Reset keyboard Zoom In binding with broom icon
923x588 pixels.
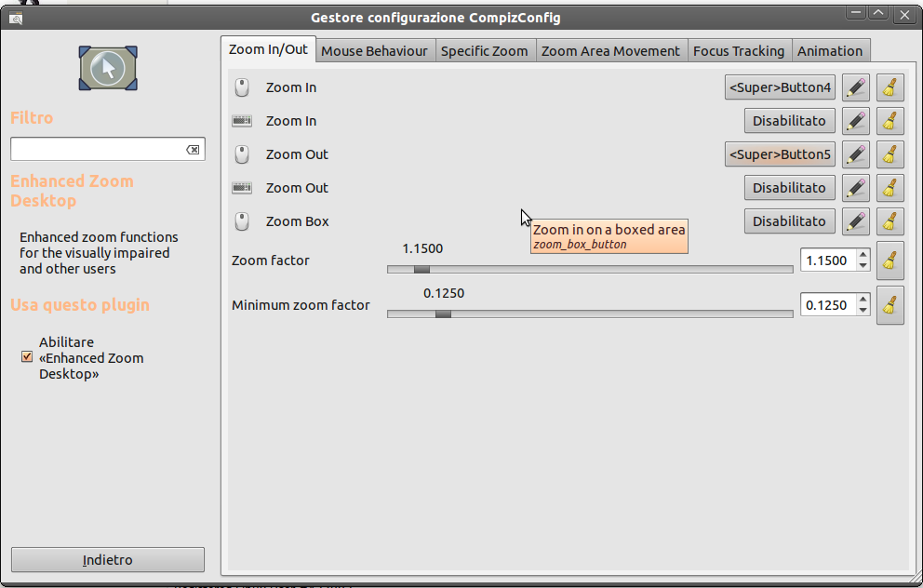coord(890,121)
